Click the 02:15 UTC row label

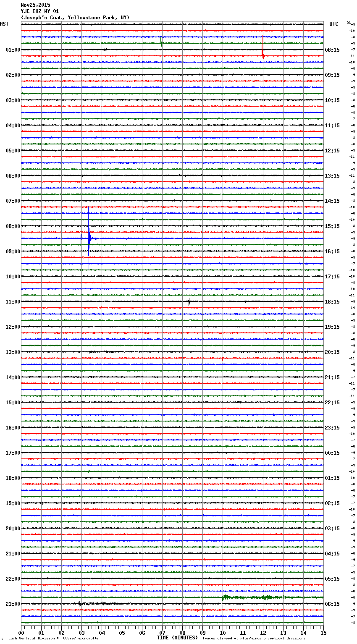(332, 503)
